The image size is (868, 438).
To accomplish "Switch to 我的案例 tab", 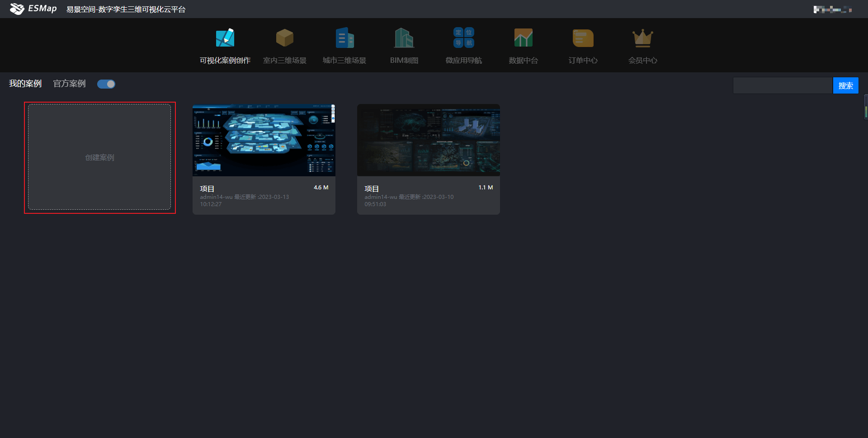I will 25,84.
